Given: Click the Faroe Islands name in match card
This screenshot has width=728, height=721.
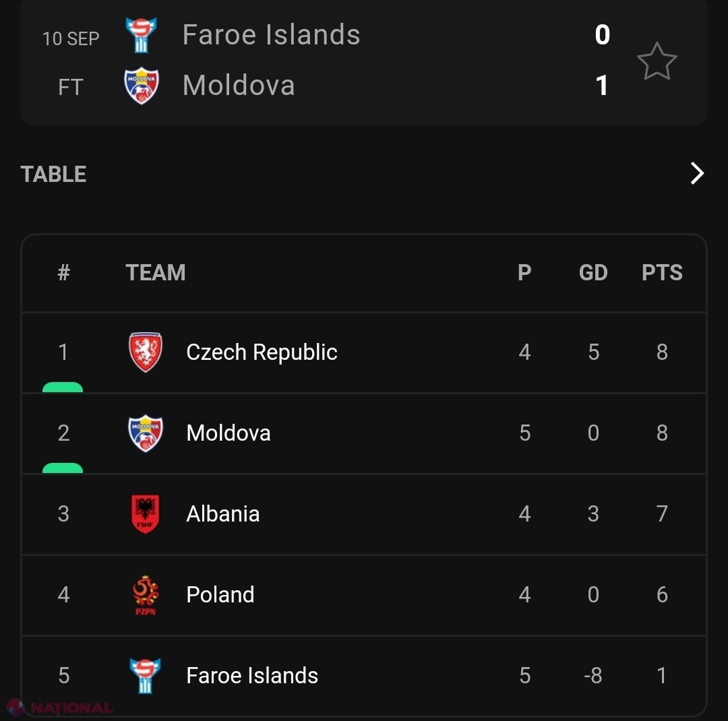Looking at the screenshot, I should [271, 34].
